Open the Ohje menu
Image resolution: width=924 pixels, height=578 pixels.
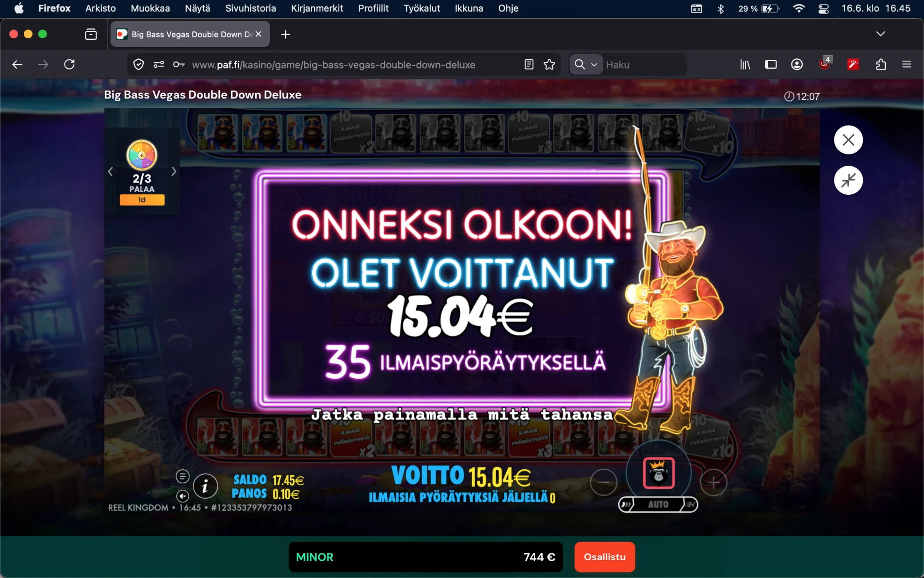tap(508, 8)
